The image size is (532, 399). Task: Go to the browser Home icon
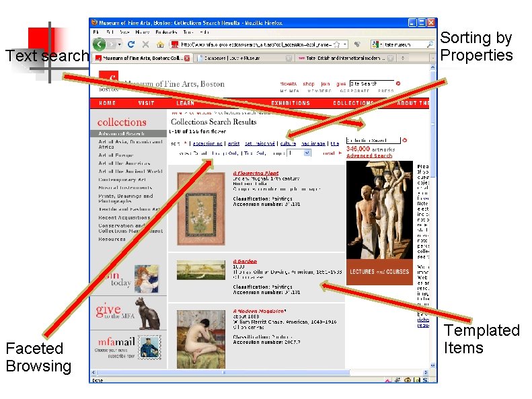[x=160, y=44]
